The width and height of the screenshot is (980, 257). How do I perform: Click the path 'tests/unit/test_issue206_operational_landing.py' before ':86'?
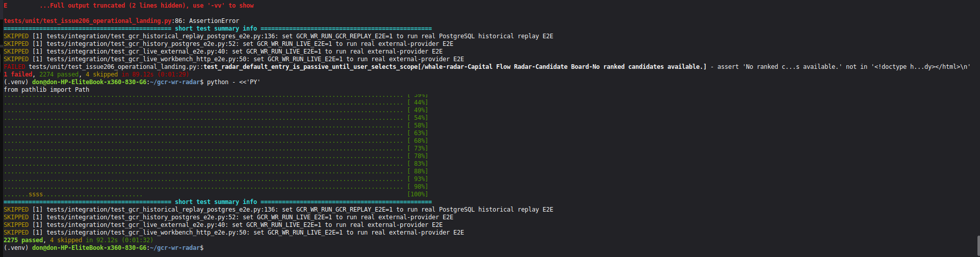[x=88, y=21]
